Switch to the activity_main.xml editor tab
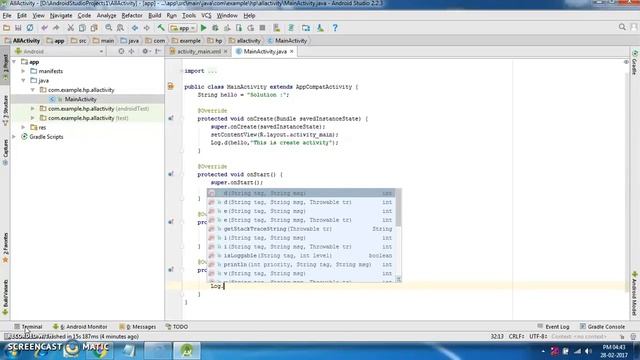640x360 pixels. coord(199,51)
